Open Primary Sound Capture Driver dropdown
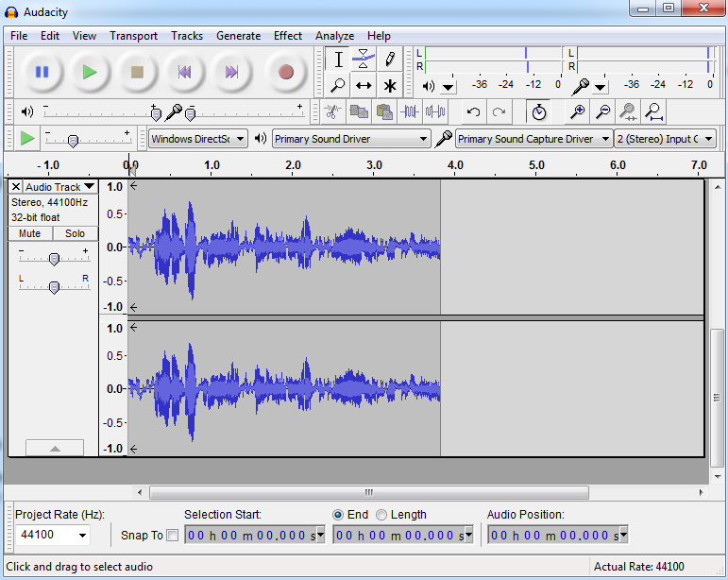This screenshot has width=728, height=580. tap(533, 139)
